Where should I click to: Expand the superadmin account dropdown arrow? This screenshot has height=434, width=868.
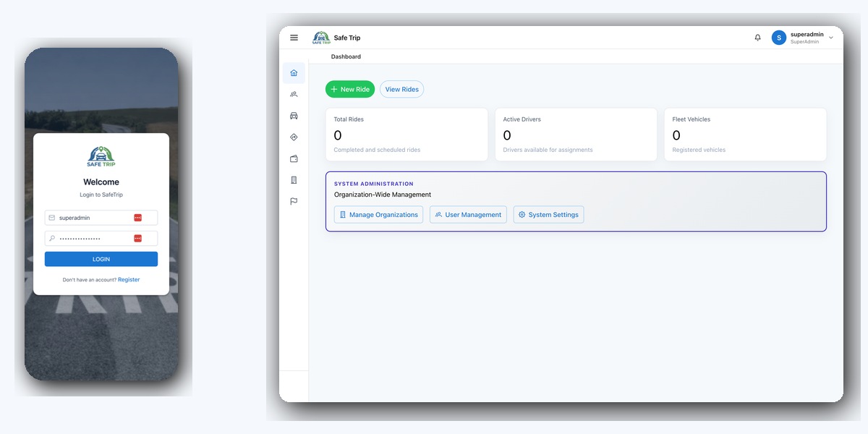point(831,38)
